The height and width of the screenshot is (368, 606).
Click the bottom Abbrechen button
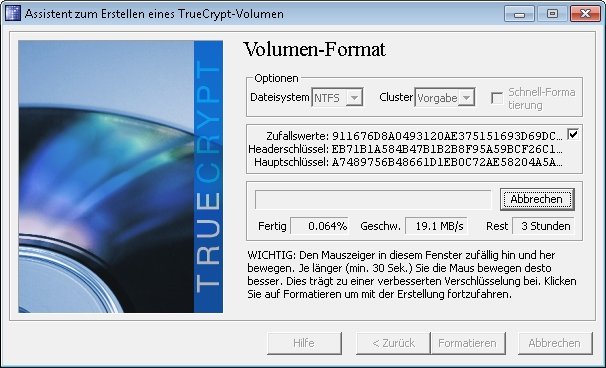click(x=555, y=343)
